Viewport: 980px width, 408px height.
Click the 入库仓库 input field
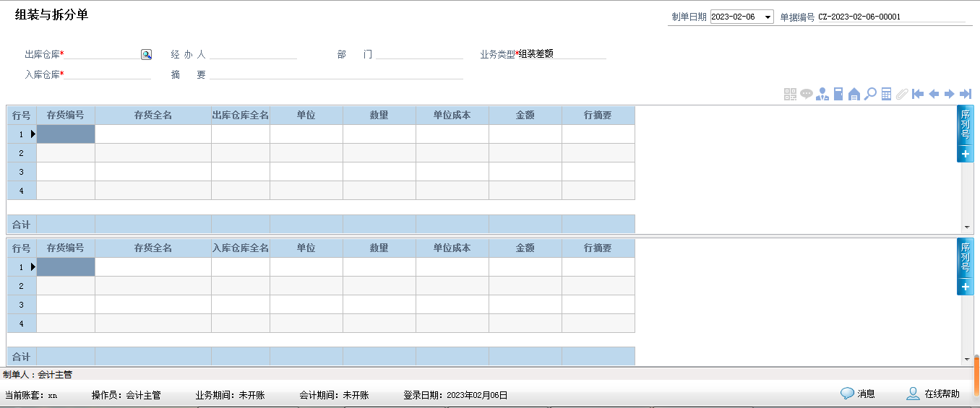[x=107, y=74]
